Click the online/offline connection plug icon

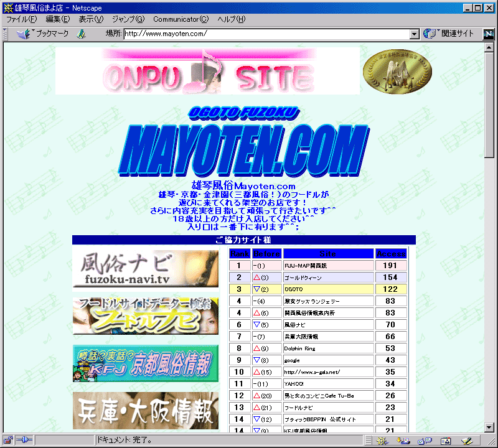tap(24, 440)
